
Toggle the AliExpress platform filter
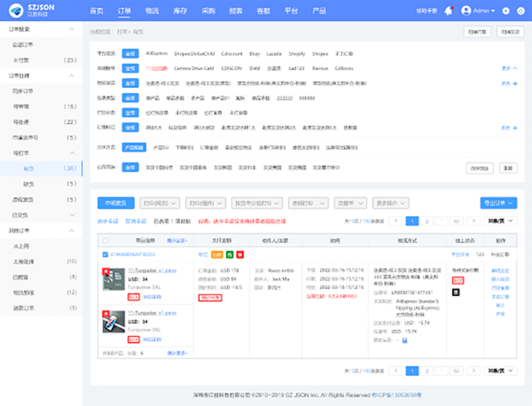[156, 54]
